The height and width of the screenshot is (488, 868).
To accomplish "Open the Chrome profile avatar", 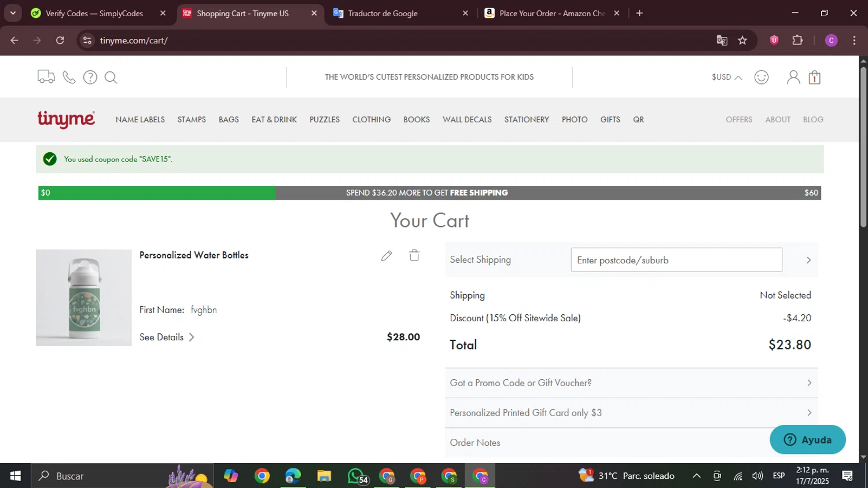I will [x=832, y=40].
